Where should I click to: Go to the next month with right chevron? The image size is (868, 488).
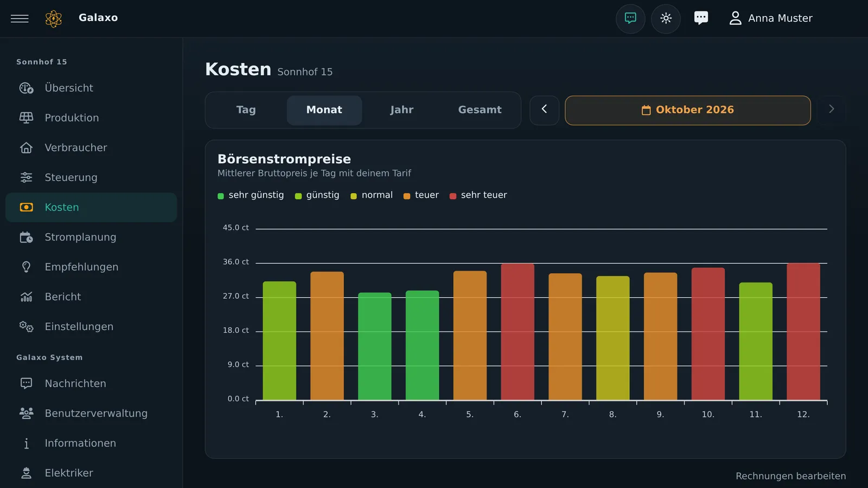831,110
